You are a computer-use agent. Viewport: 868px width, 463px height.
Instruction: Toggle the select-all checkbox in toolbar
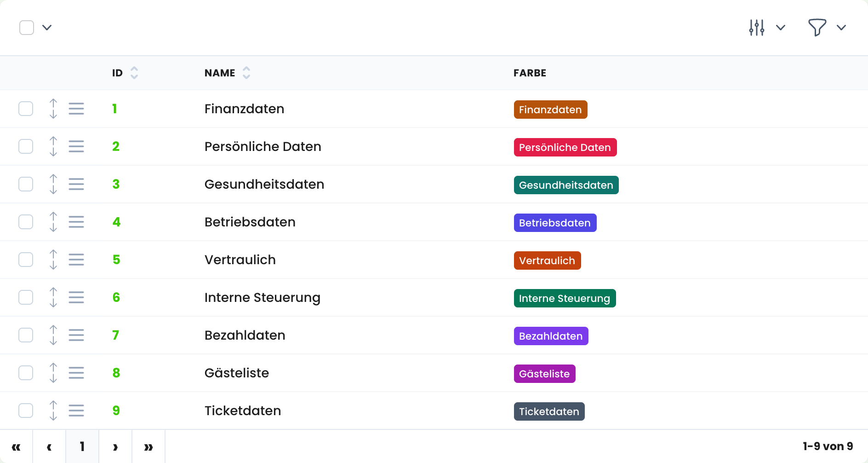[x=27, y=28]
